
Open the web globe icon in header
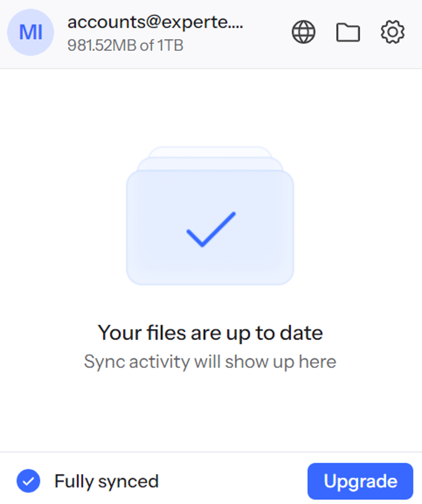[x=304, y=32]
